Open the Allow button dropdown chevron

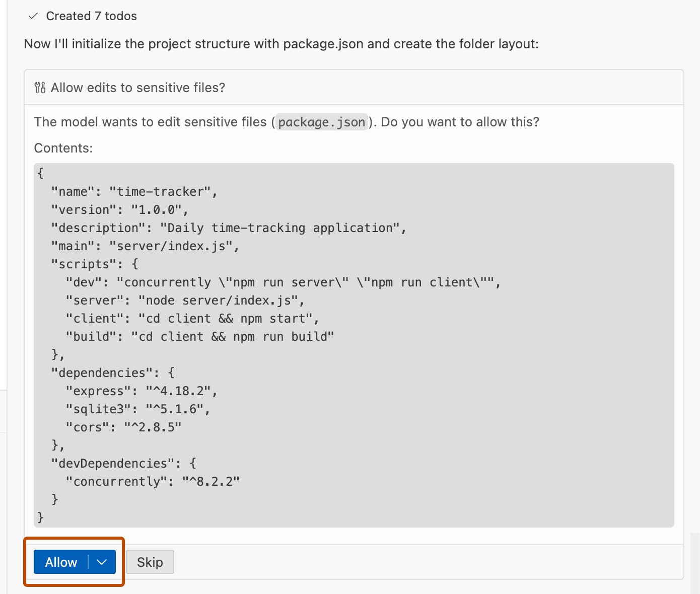(x=100, y=562)
